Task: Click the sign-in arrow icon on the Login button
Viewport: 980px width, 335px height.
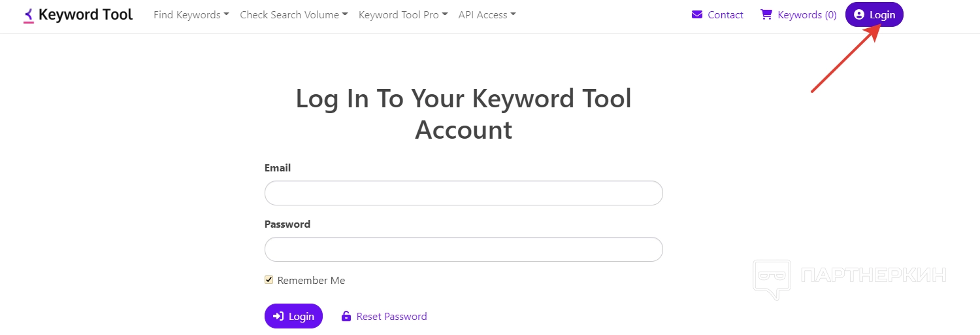Action: 278,316
